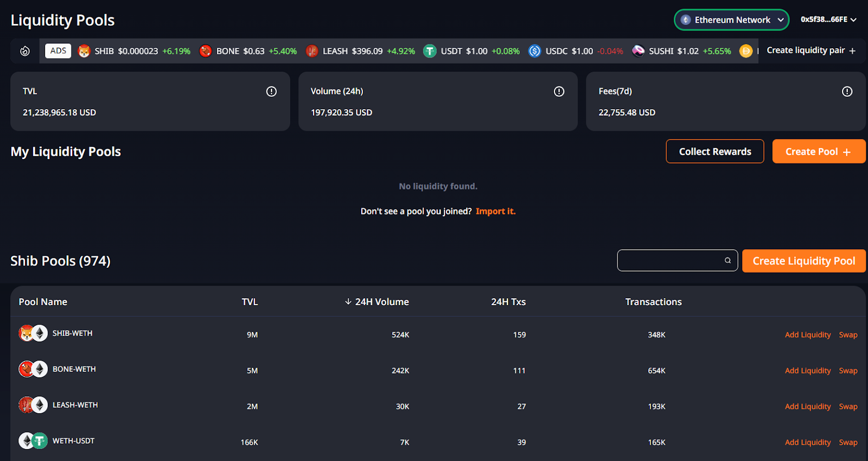Image resolution: width=868 pixels, height=461 pixels.
Task: Add Liquidity to BONE-WETH pool
Action: coord(808,370)
